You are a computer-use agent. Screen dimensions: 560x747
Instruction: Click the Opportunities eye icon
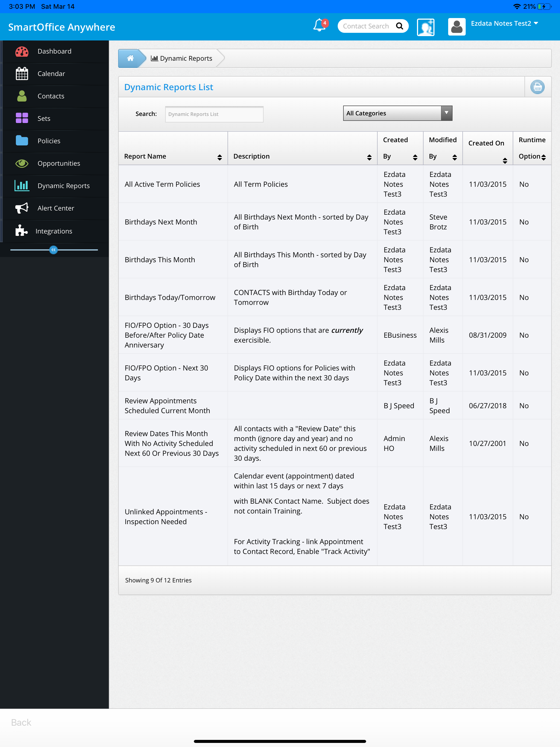(22, 164)
